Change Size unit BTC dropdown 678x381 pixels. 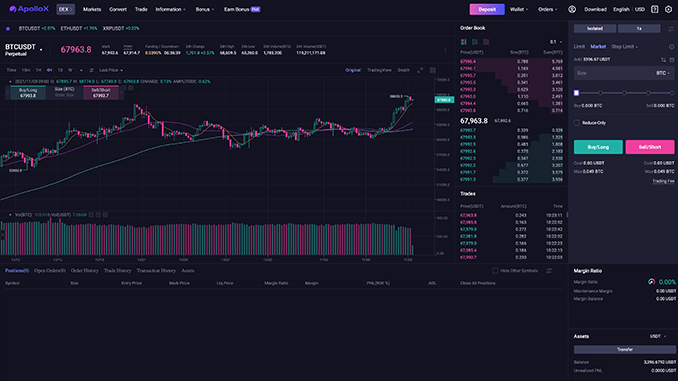point(663,73)
